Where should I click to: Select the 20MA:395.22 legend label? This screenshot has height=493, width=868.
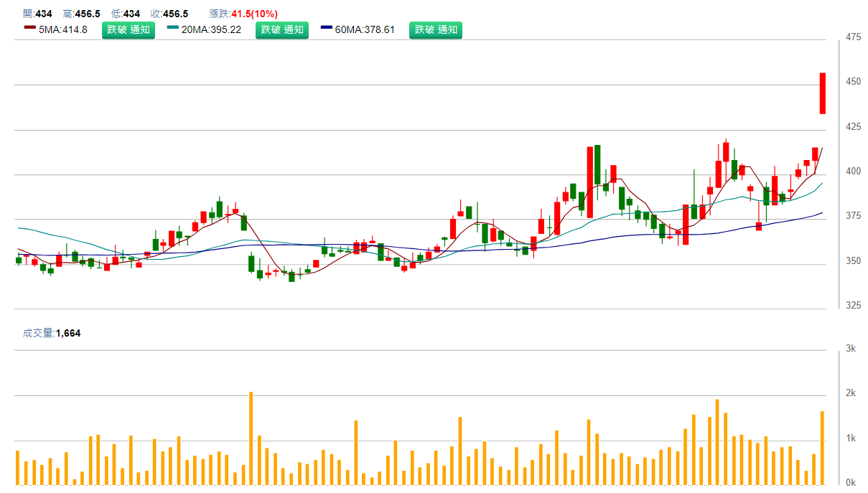211,30
